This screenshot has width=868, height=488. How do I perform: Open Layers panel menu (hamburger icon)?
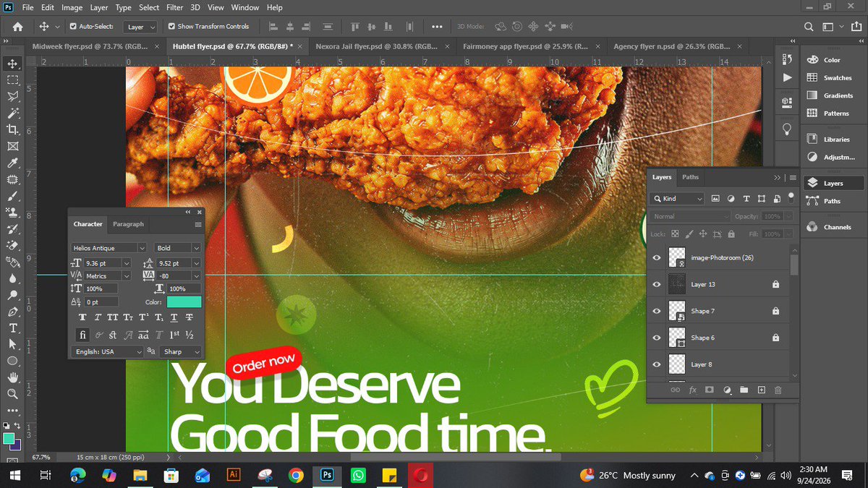[x=793, y=177]
